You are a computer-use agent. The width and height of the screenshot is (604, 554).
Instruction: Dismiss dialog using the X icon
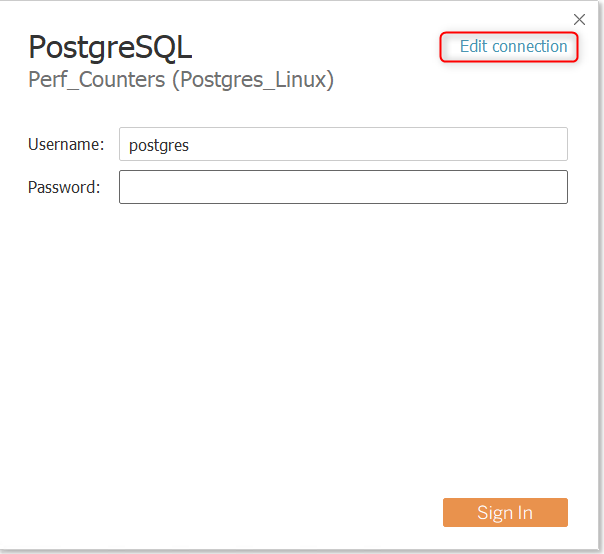point(579,19)
